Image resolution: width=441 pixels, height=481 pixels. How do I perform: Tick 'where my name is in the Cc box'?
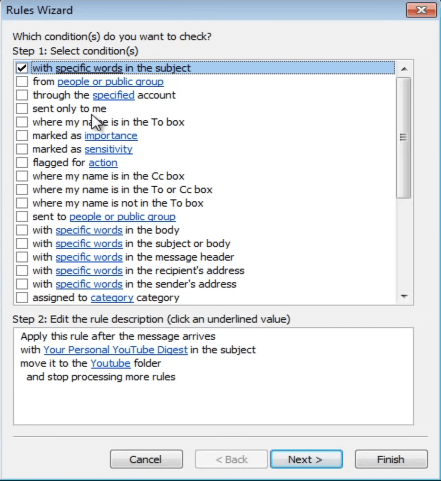[22, 176]
